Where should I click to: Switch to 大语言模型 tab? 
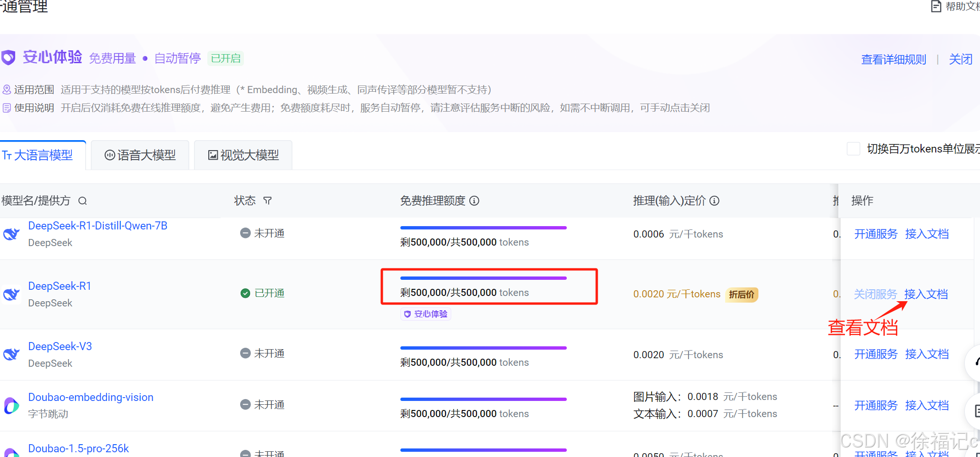pyautogui.click(x=43, y=155)
